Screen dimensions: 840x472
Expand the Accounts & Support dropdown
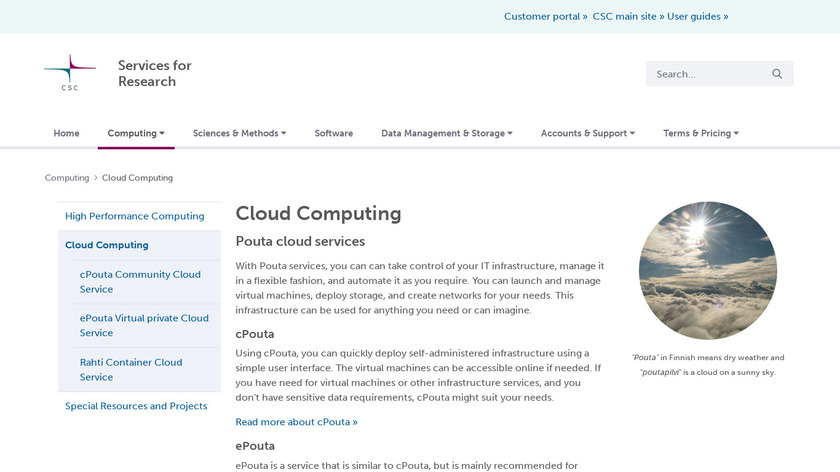point(588,133)
